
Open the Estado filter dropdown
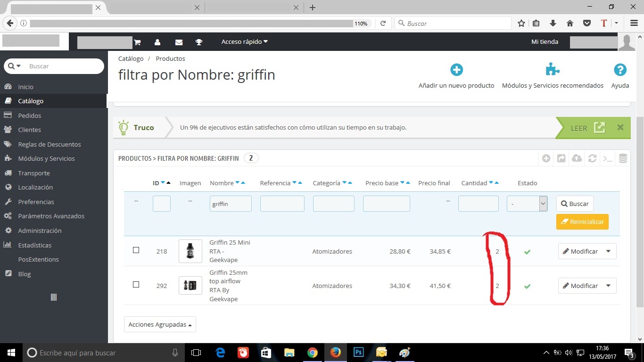527,204
